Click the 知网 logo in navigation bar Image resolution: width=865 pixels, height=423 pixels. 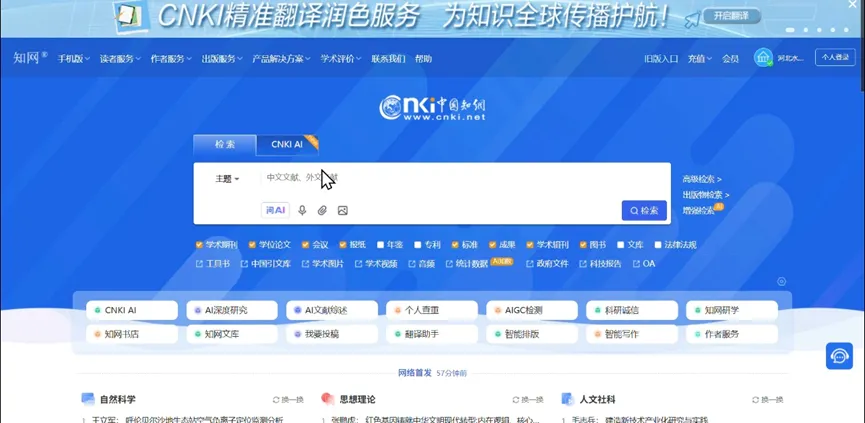pyautogui.click(x=30, y=57)
